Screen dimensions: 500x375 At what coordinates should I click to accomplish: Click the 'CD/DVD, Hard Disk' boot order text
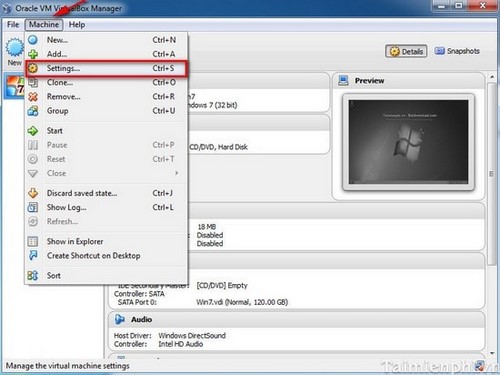pyautogui.click(x=219, y=147)
